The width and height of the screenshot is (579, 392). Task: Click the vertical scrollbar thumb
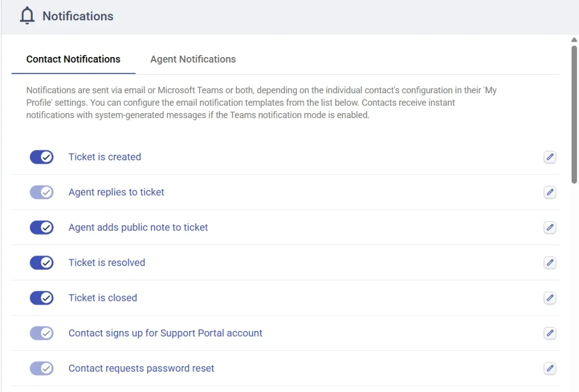coord(574,114)
